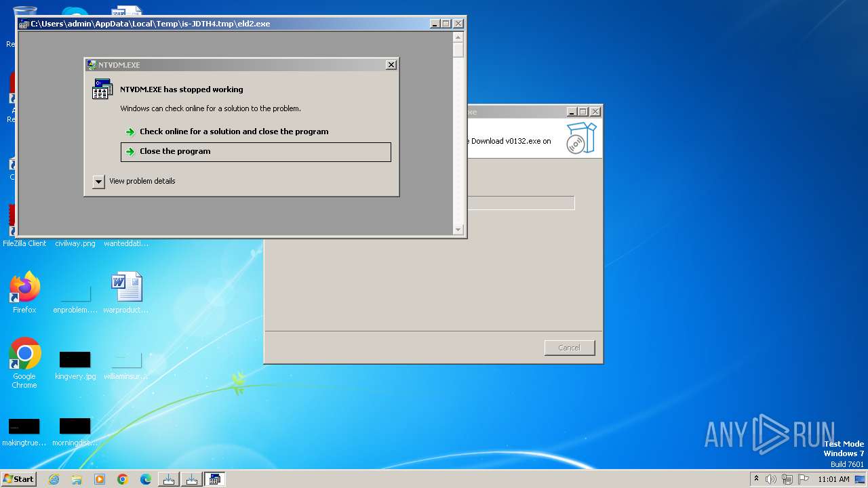
Task: Click the NTVDM.EXE application icon in dialog
Action: tap(102, 89)
